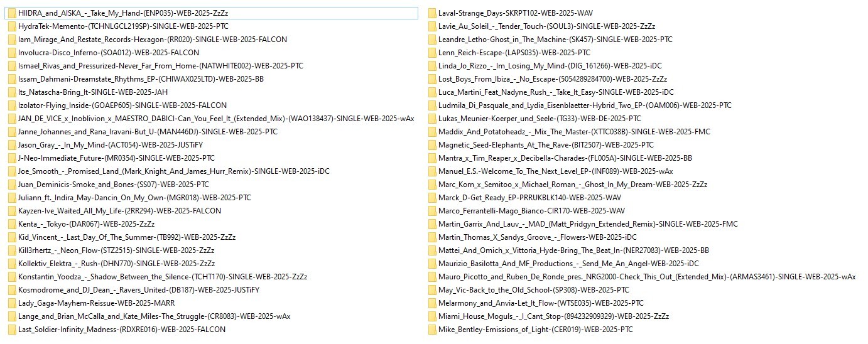Click folder icon beside Marck_D-Get_Ready_EP
This screenshot has width=868, height=344.
(432, 198)
